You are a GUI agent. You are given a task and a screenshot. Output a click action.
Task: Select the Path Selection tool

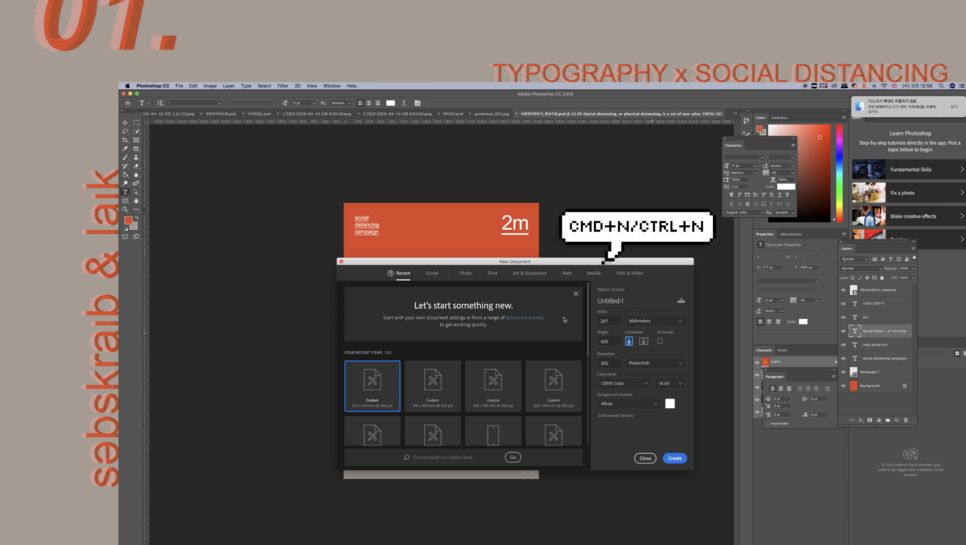pos(136,192)
